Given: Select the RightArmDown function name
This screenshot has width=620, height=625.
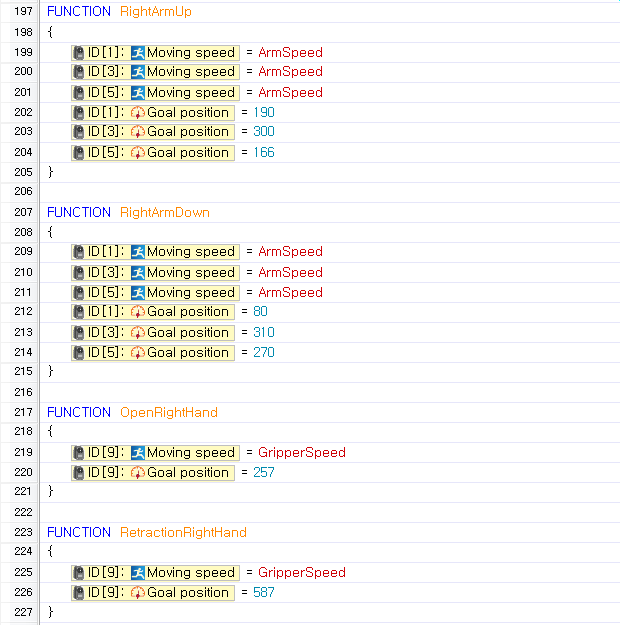Looking at the screenshot, I should point(164,212).
